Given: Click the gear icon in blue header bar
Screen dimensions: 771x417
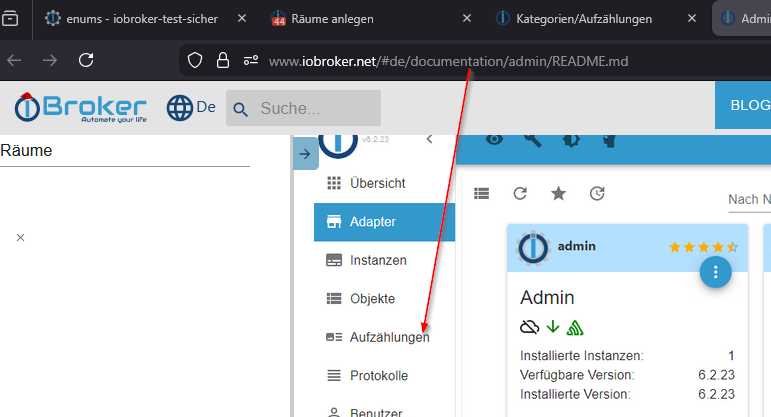Looking at the screenshot, I should coord(571,141).
